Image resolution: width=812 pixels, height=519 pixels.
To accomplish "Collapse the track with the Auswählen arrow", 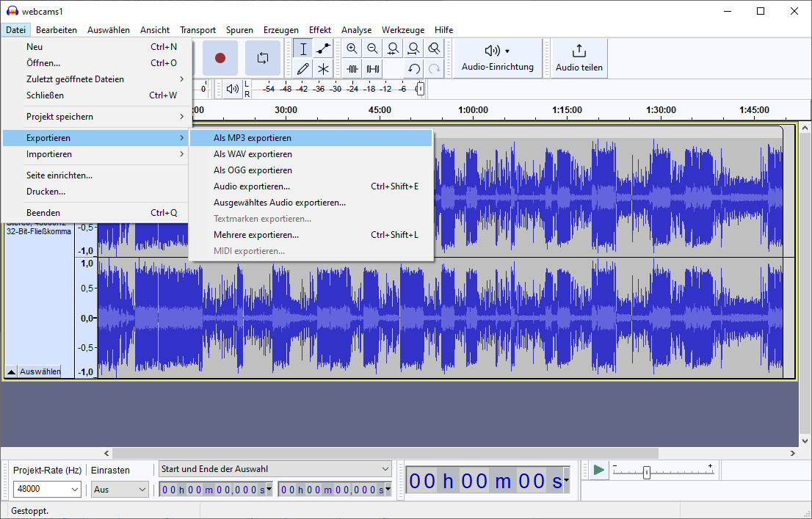I will point(10,371).
